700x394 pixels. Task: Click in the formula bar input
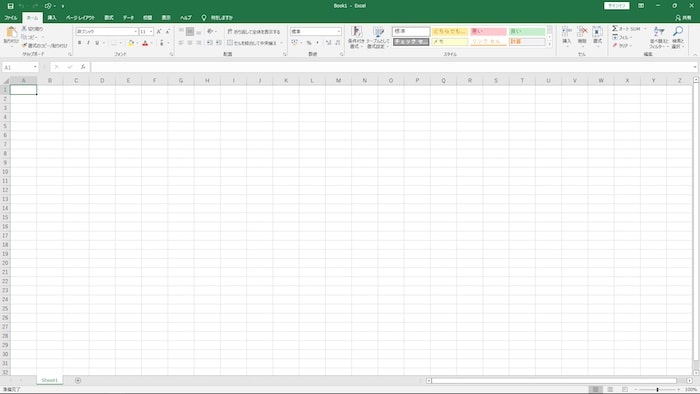392,67
